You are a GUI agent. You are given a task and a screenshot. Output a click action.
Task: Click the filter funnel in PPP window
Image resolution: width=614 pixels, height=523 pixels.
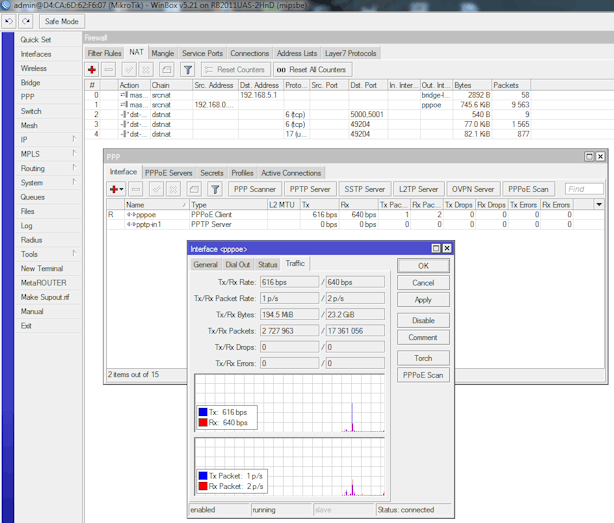214,189
